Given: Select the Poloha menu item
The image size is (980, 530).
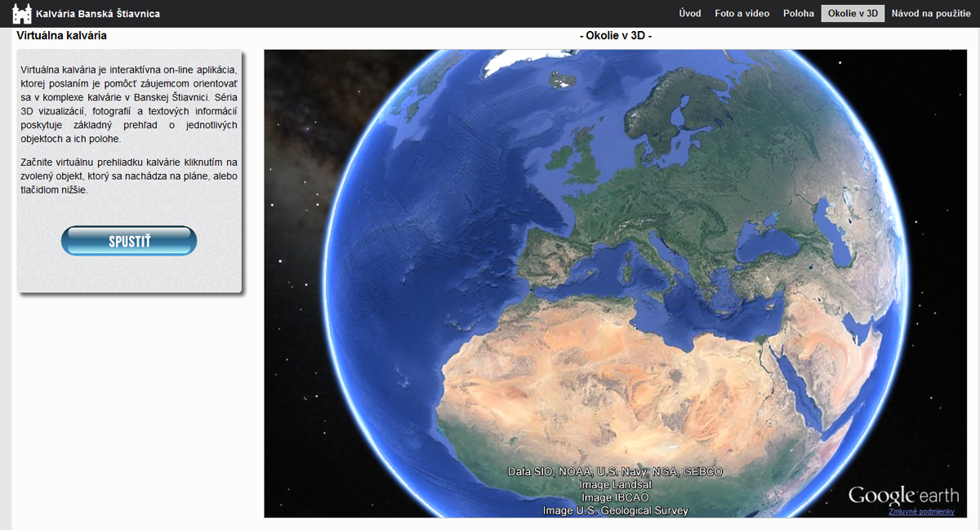Looking at the screenshot, I should [799, 13].
